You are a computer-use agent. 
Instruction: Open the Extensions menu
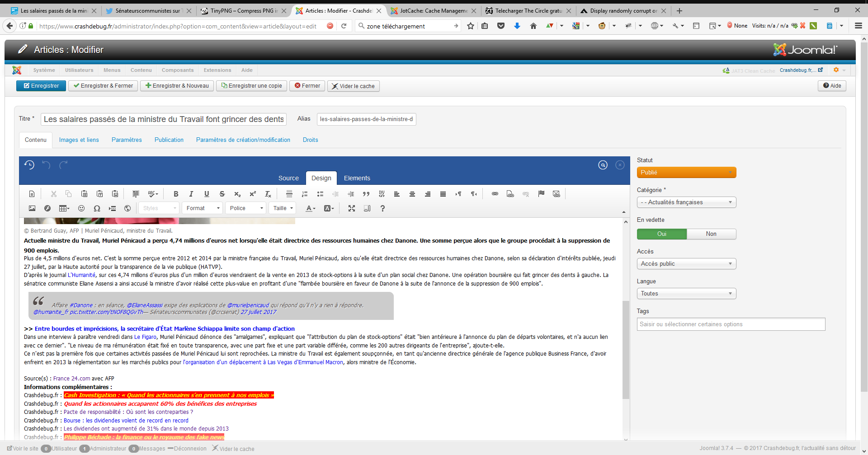tap(217, 70)
